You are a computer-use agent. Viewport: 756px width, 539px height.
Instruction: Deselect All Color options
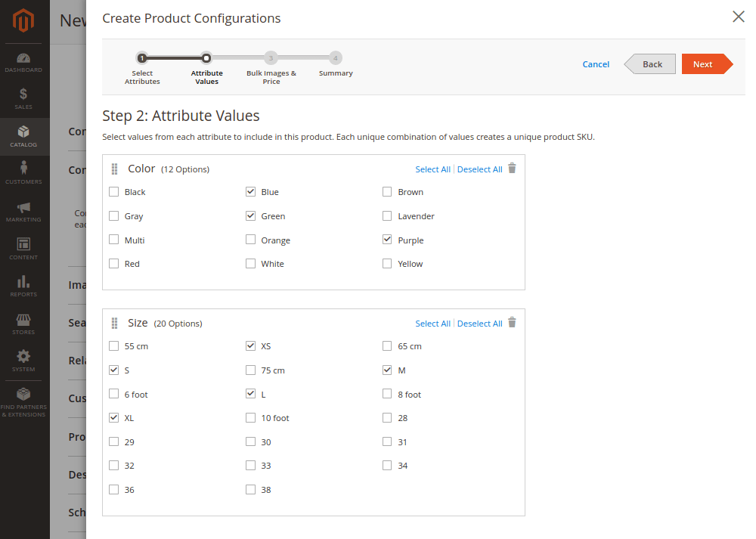pos(480,169)
